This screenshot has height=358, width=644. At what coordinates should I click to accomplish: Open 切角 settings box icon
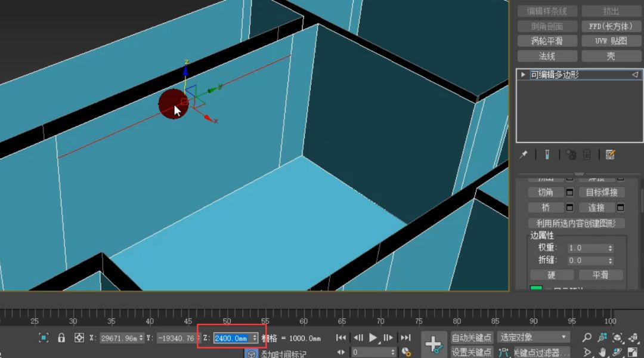coord(569,192)
